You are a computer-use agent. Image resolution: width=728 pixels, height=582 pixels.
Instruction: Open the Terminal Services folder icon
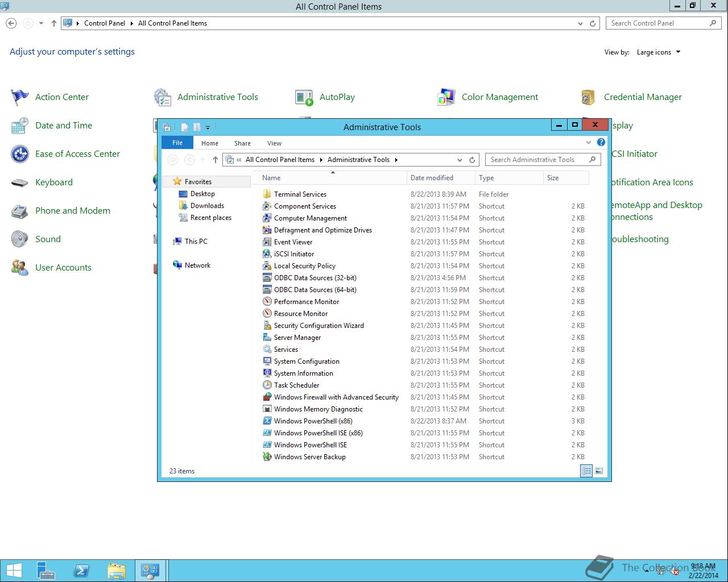(267, 194)
